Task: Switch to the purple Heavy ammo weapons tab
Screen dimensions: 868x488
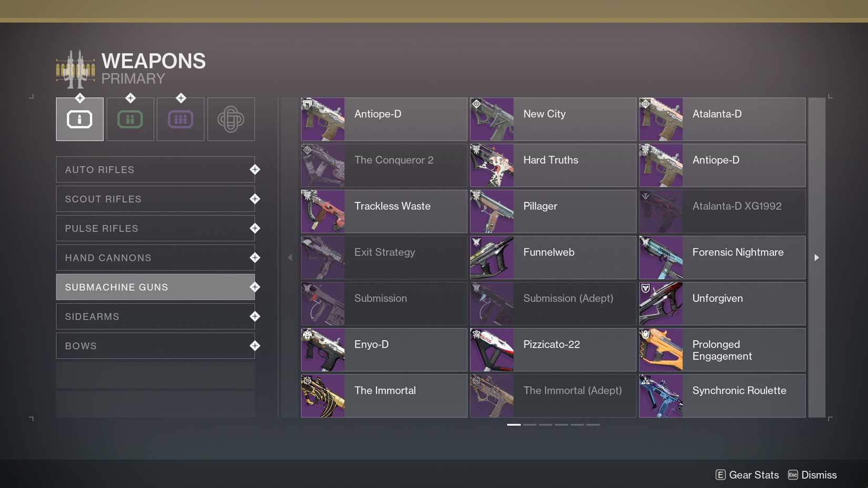Action: pyautogui.click(x=180, y=119)
